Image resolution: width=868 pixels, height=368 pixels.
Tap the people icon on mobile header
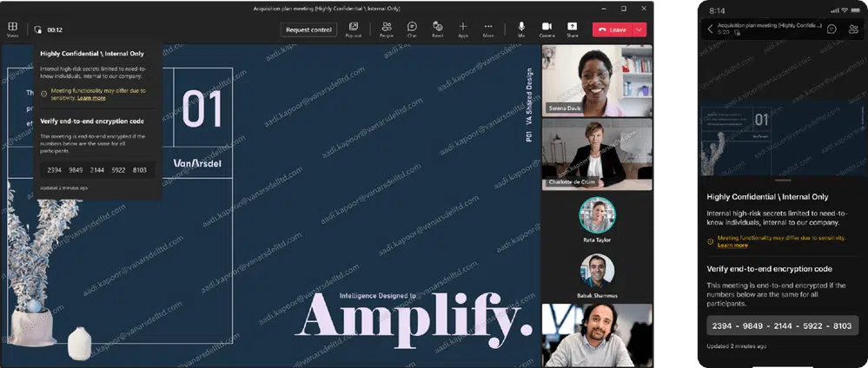pos(853,29)
